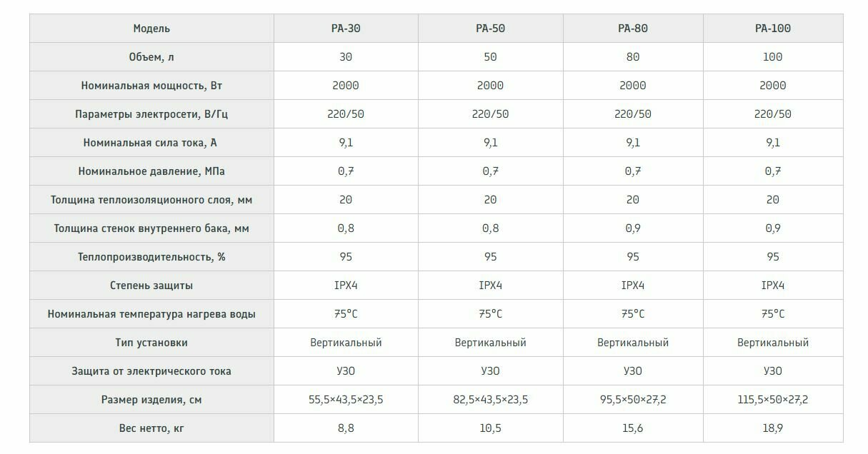Viewport: 868px width, 454px height.
Task: Select the "Степень защиты" row label
Action: 151,286
